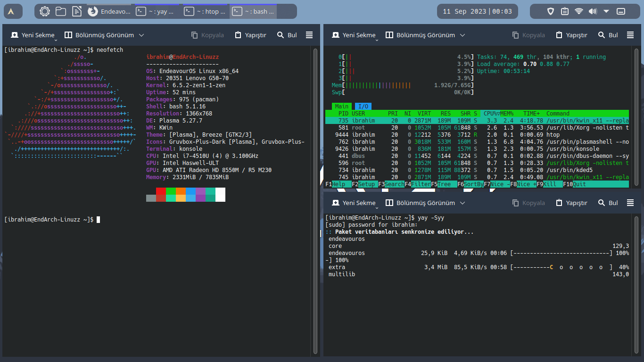Open the application launcher in the top panel

[12, 11]
